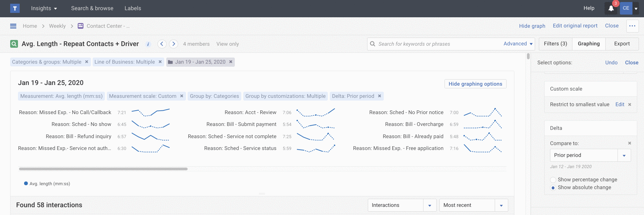This screenshot has width=644, height=215.
Task: Open the Most recent sort dropdown
Action: click(501, 205)
